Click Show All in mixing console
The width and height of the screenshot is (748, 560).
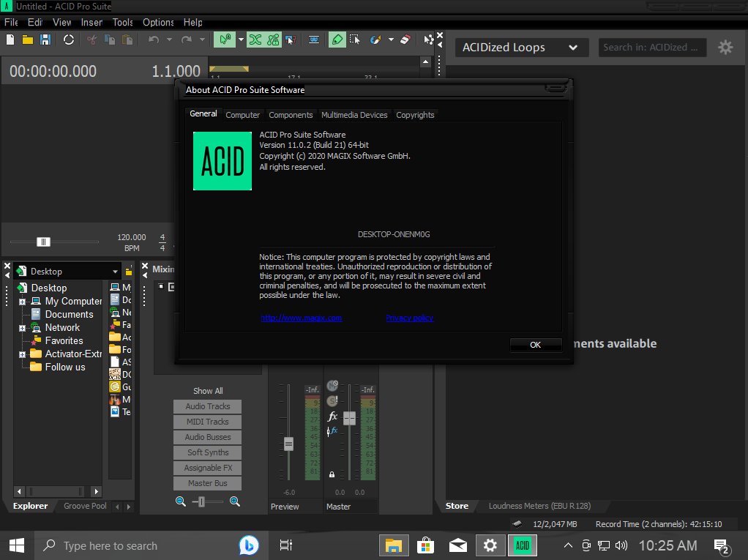[x=208, y=391]
